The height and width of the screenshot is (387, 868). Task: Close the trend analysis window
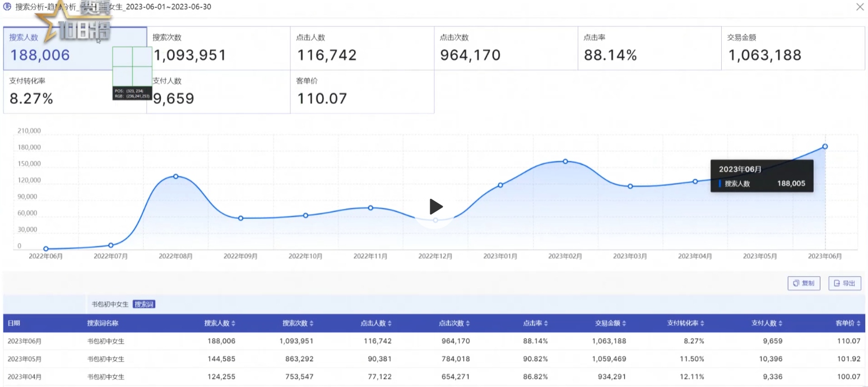pos(860,7)
